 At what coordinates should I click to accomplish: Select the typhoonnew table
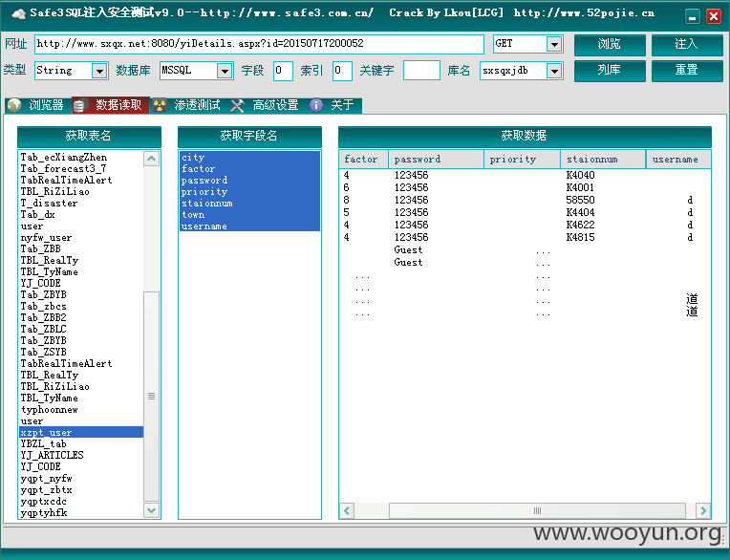(81, 410)
